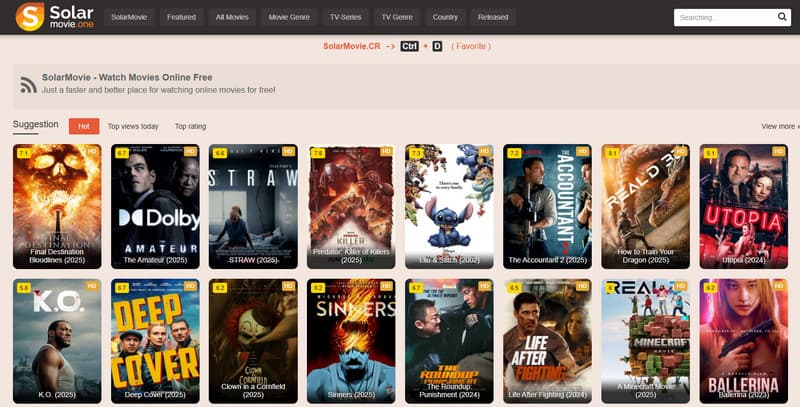
Task: Click HD badge on Final Destination poster
Action: click(92, 151)
